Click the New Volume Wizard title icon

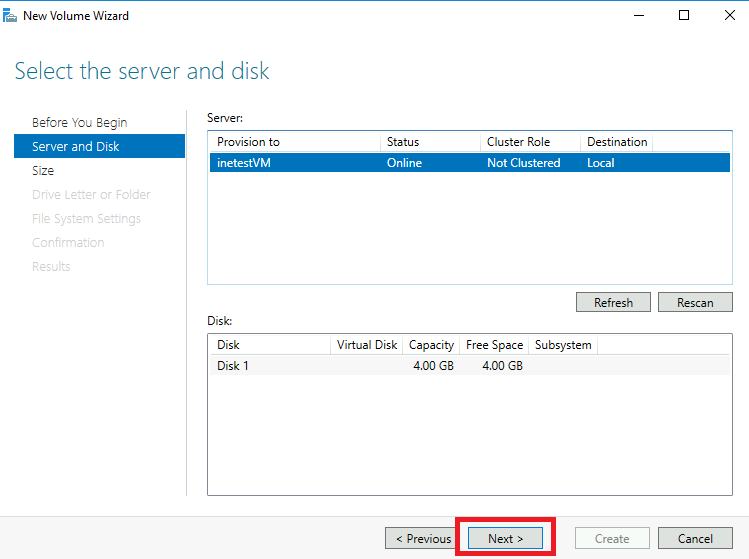[x=11, y=15]
